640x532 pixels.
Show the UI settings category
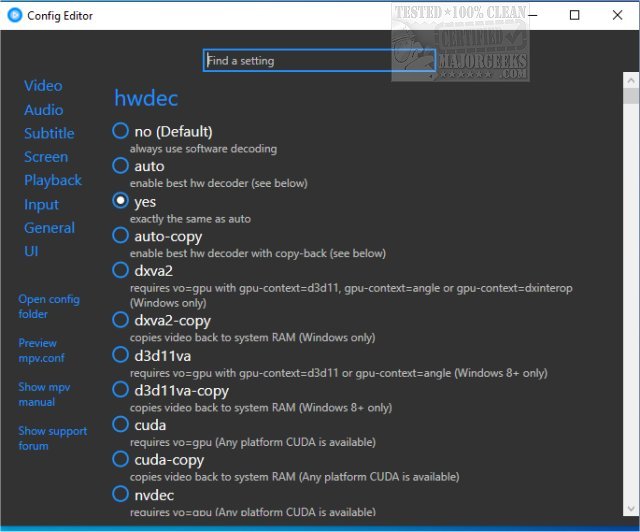tap(31, 251)
